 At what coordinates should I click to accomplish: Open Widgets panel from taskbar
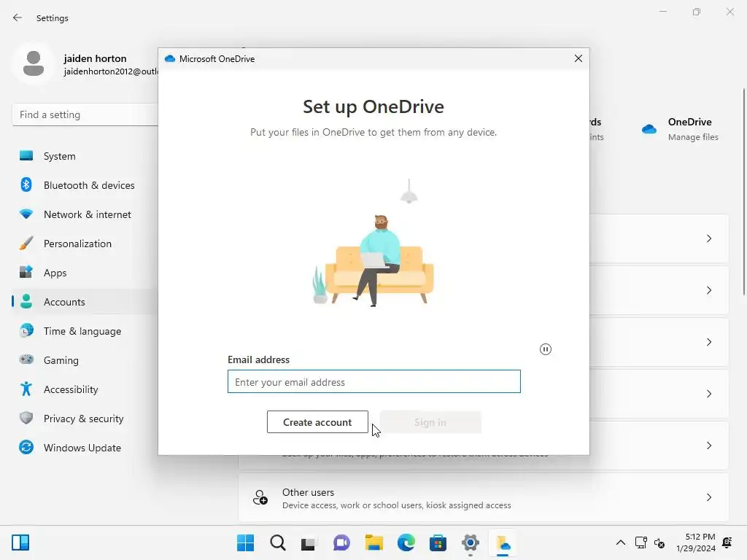point(20,542)
